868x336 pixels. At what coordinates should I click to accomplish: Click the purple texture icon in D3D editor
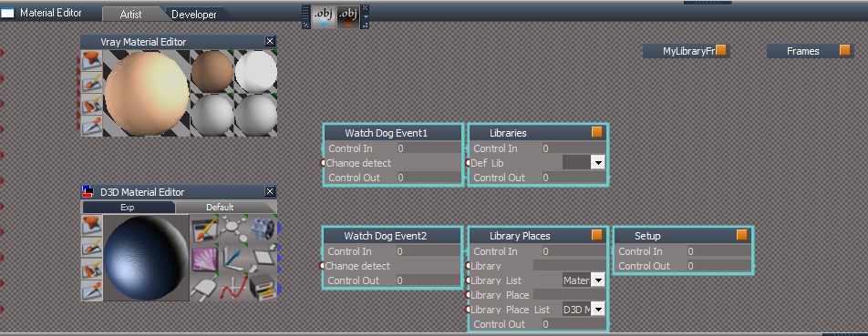click(203, 259)
